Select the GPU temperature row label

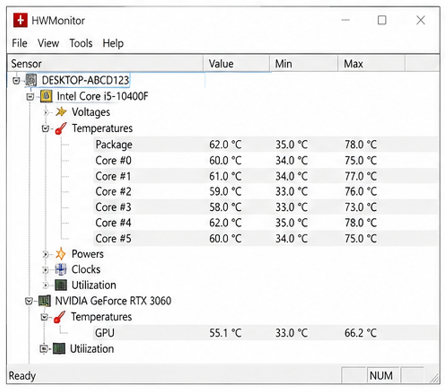tap(104, 333)
